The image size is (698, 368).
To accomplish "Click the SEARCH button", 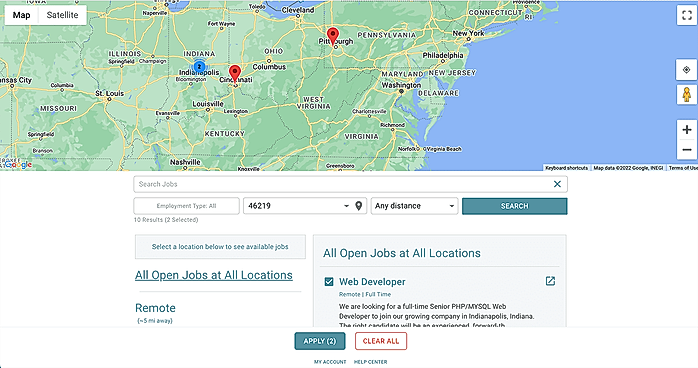I will click(x=515, y=206).
